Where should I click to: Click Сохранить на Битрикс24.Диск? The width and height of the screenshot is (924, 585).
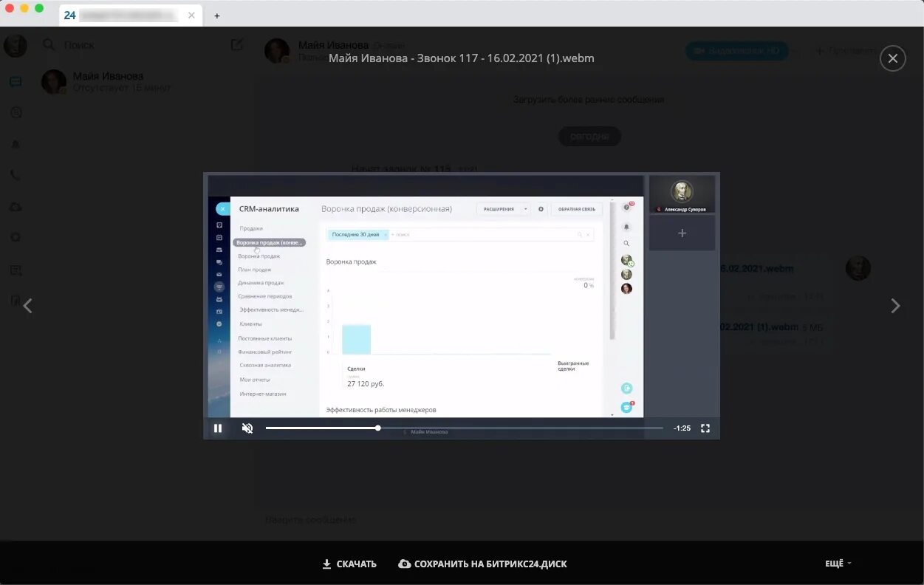482,564
